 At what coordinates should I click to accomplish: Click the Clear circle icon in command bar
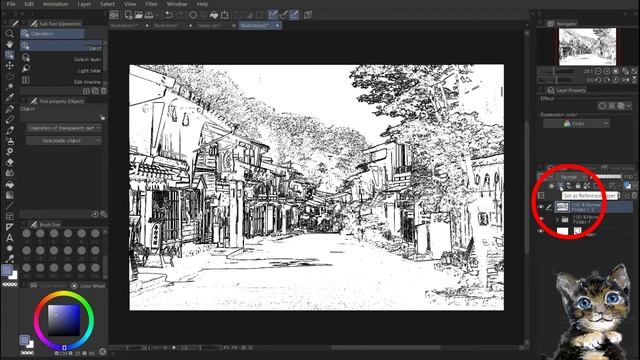pos(193,15)
